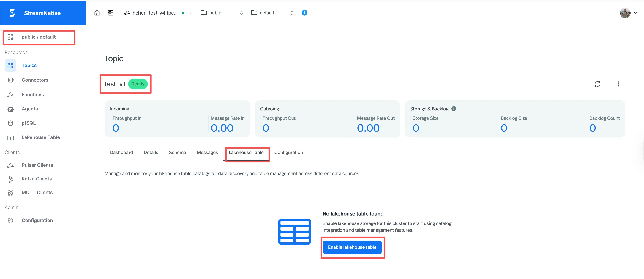Open pfSQL in the sidebar

[x=29, y=123]
